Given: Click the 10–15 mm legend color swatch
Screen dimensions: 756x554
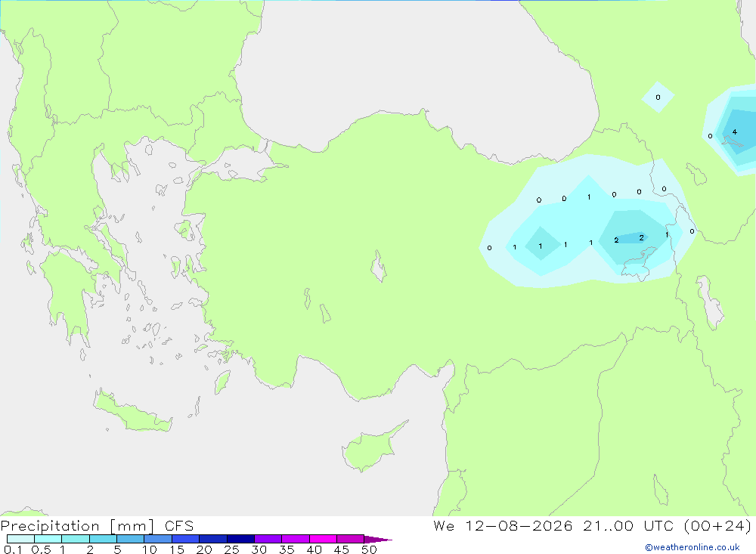Looking at the screenshot, I should [x=158, y=539].
